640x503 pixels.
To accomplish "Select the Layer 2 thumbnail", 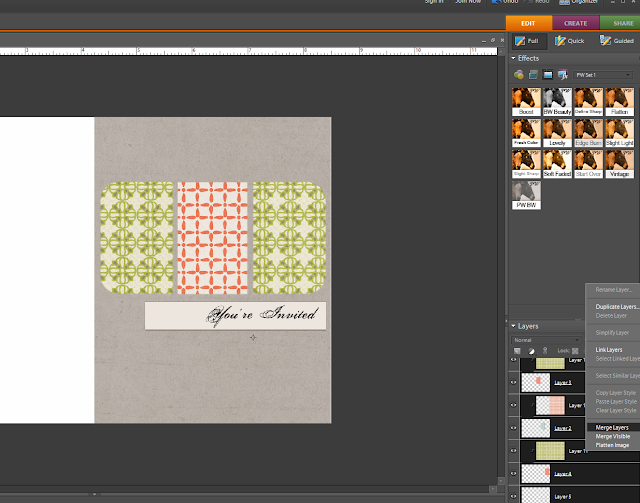I will (x=536, y=428).
